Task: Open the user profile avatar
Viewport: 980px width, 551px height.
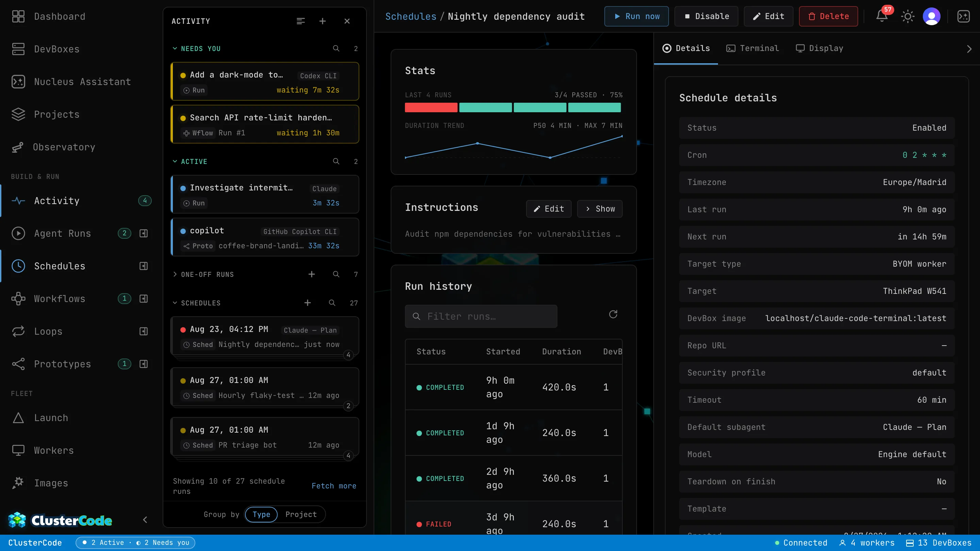Action: 932,16
